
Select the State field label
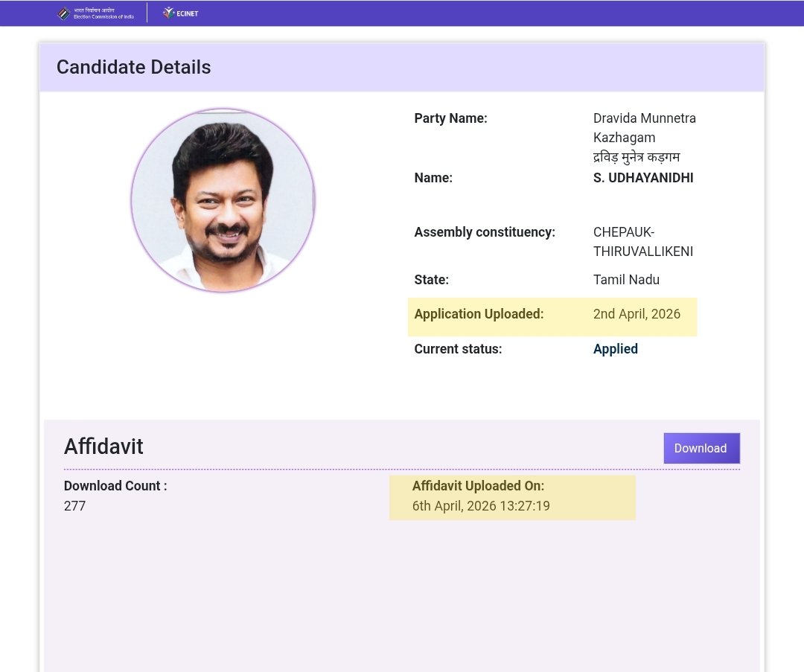(x=431, y=279)
